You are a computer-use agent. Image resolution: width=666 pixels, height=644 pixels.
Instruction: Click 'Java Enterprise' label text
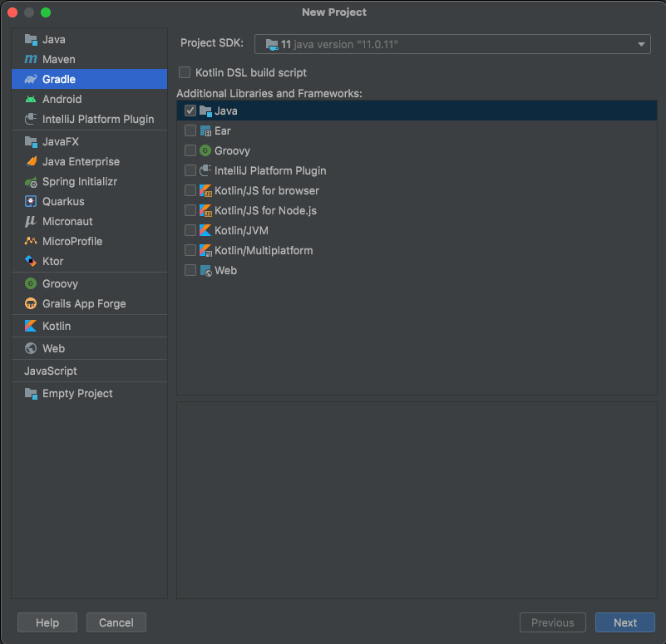pyautogui.click(x=81, y=162)
